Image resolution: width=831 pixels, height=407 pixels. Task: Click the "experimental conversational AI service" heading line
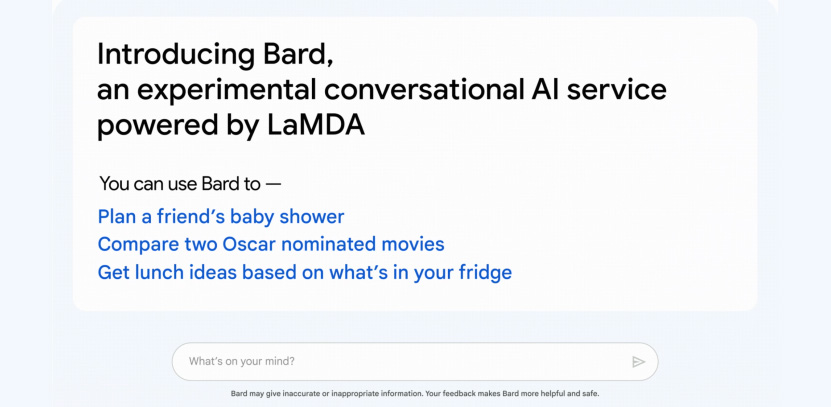[x=382, y=90]
